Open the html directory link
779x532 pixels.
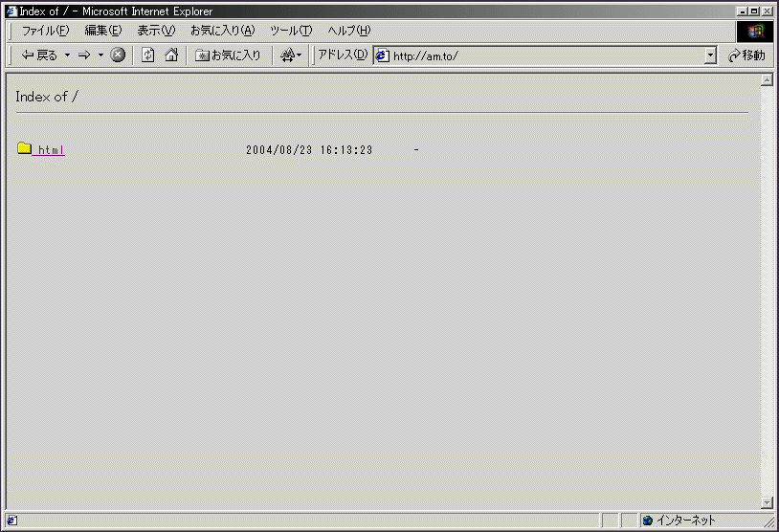coord(51,150)
